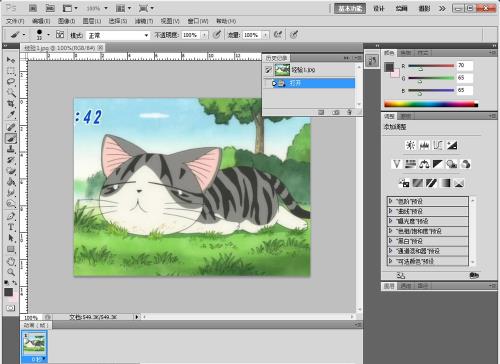The height and width of the screenshot is (364, 500).
Task: Select the Rectangle shape tool
Action: coord(11,249)
